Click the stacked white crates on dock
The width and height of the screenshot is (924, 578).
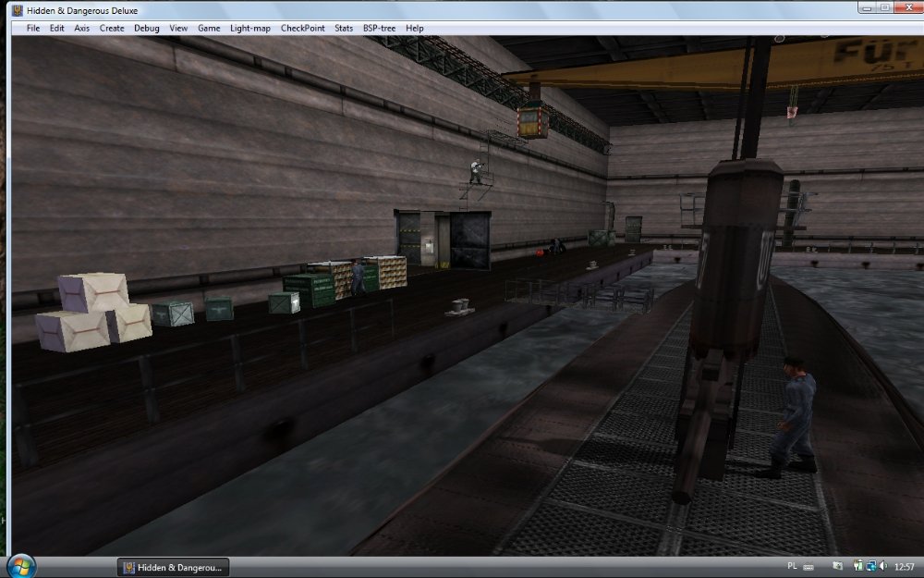93,312
